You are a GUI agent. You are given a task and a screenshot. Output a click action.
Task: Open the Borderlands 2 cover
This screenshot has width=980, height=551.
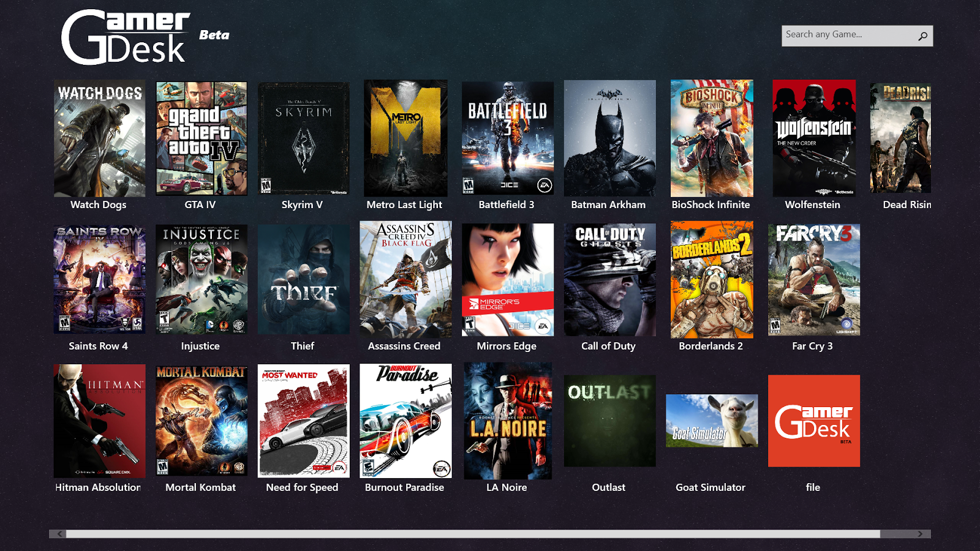(x=712, y=279)
